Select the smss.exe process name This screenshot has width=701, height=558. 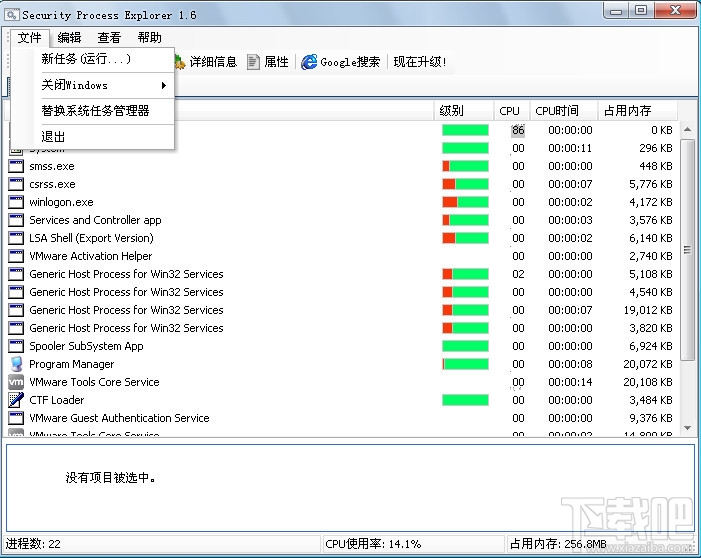point(52,166)
